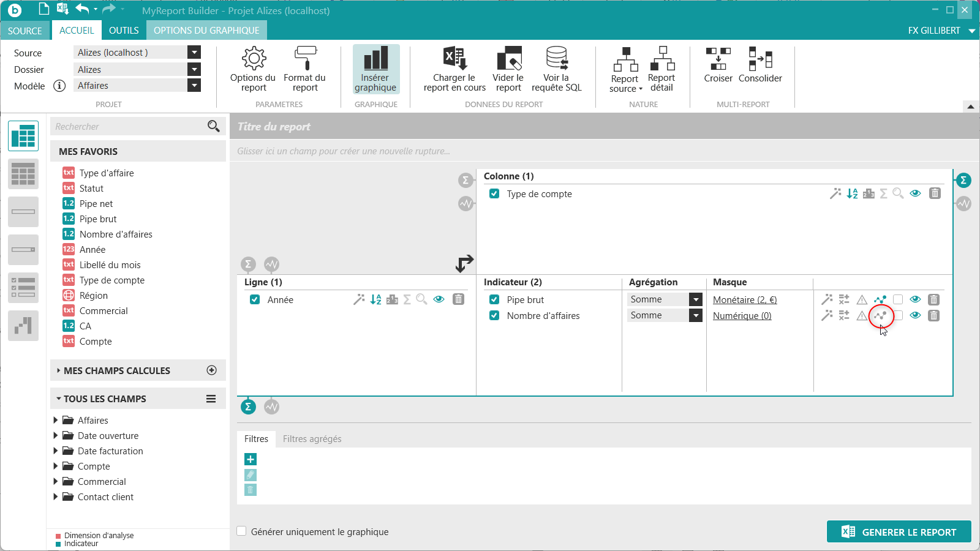Viewport: 980px width, 551px height.
Task: Open Voir la requête SQL
Action: (x=556, y=59)
